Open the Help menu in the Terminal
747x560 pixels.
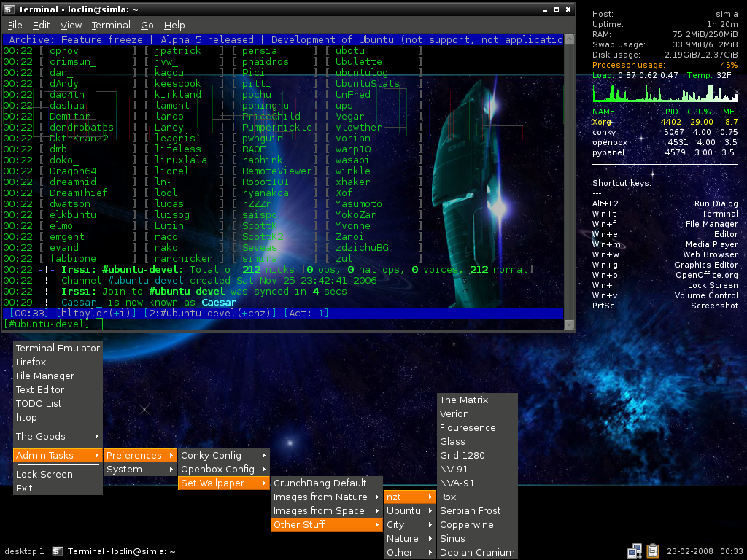tap(174, 24)
